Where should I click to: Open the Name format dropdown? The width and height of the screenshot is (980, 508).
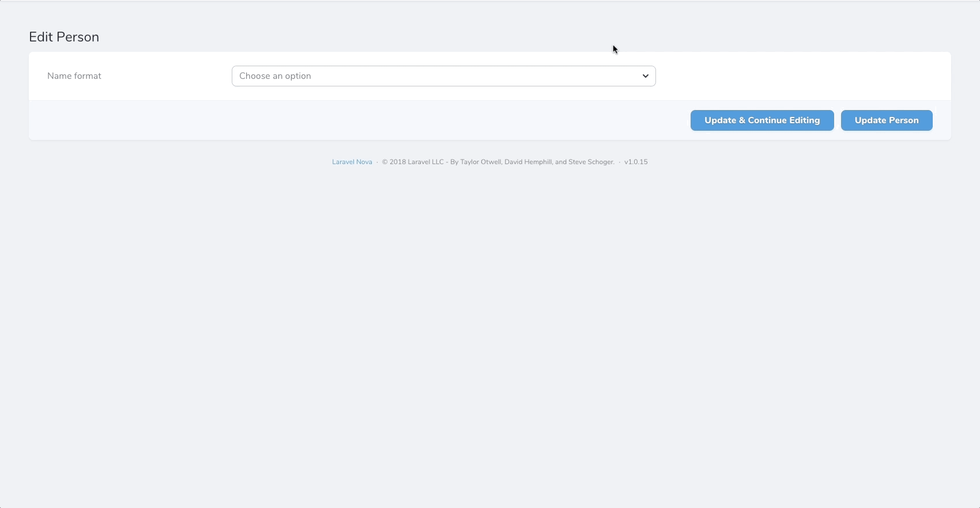click(443, 76)
